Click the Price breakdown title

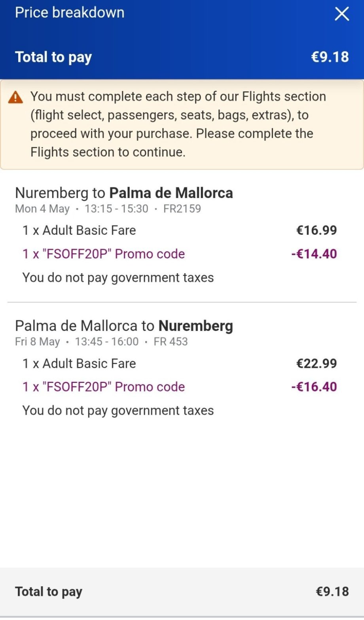click(x=70, y=13)
